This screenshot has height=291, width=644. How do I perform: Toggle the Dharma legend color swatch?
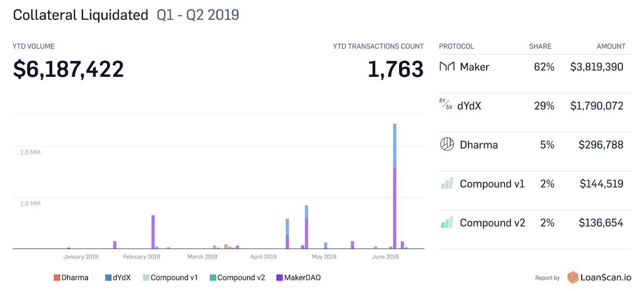tap(57, 277)
